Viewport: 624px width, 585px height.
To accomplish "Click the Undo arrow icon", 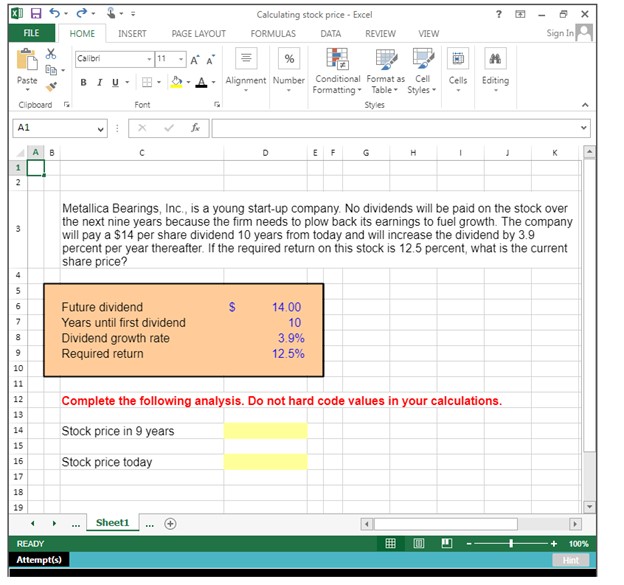I will click(55, 14).
